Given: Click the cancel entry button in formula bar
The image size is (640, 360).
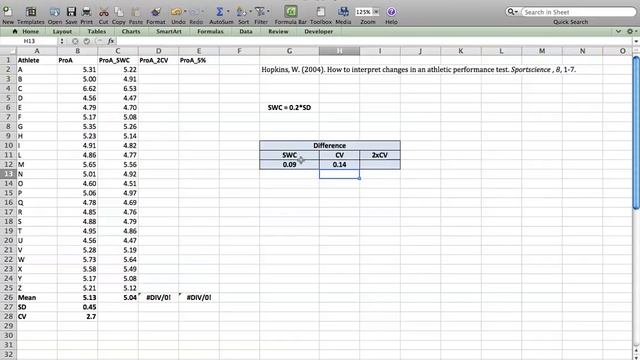Looking at the screenshot, I should (75, 41).
